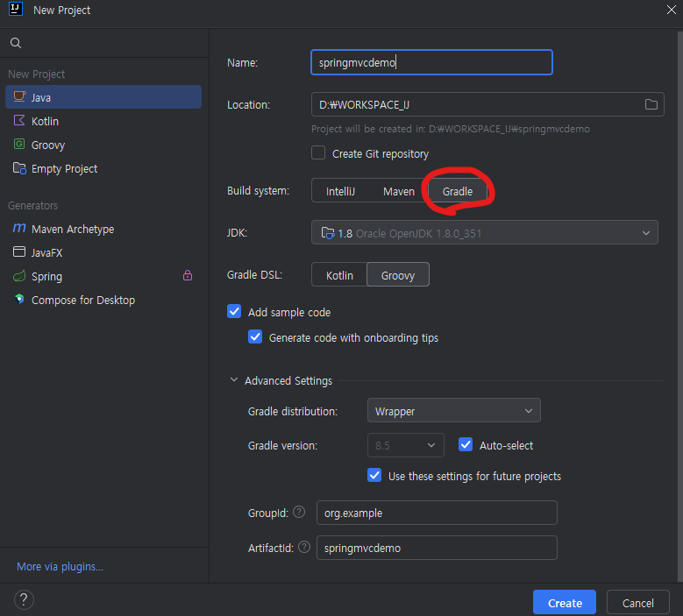Click the search magnifier icon

click(16, 43)
